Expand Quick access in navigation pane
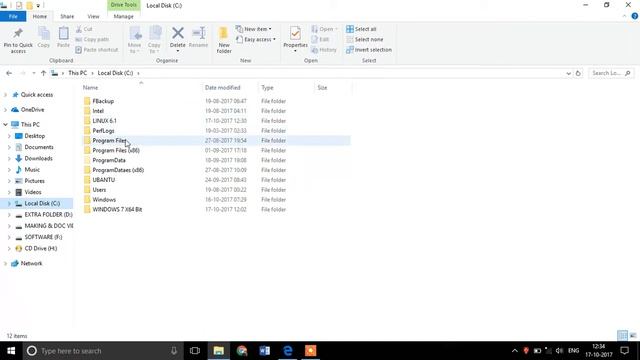Viewport: 640px width, 360px height. [5, 95]
